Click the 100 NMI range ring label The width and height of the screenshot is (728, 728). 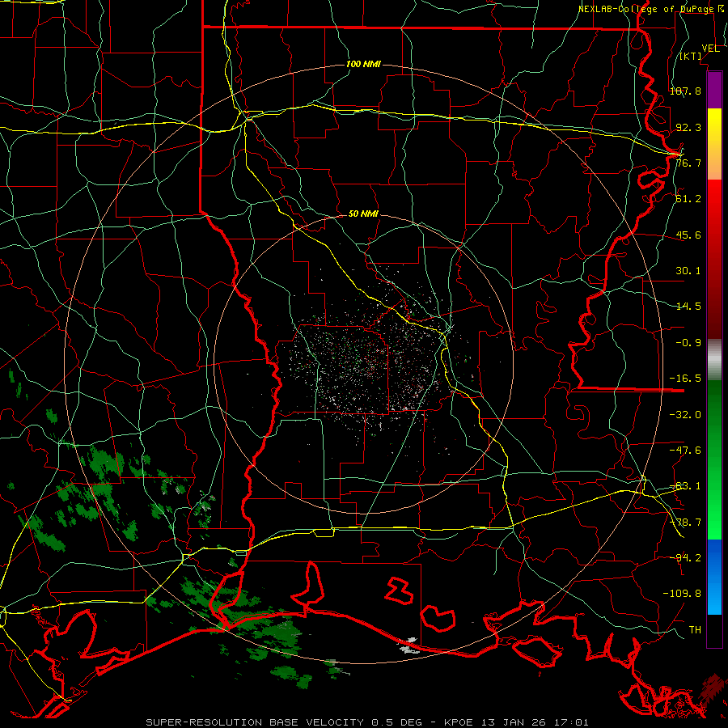(x=363, y=64)
